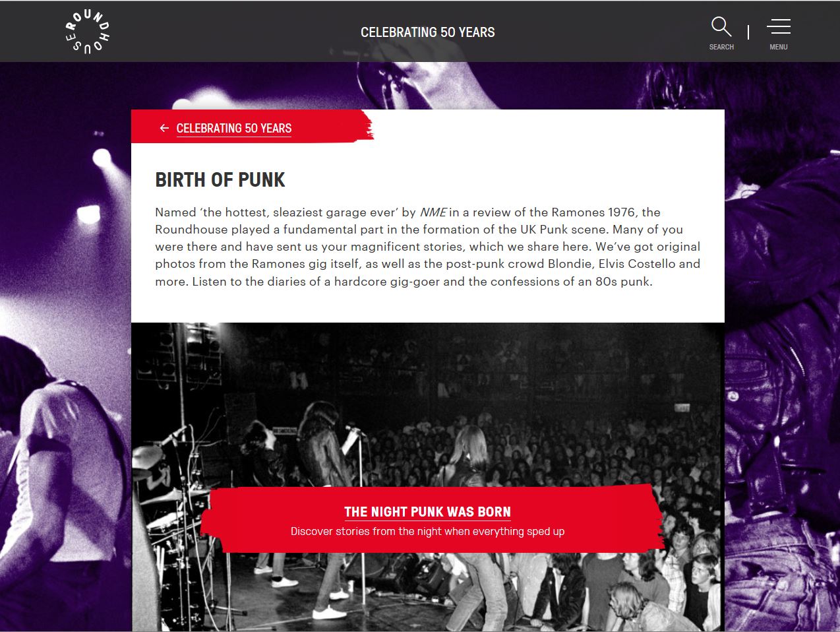The image size is (840, 632).
Task: Click the italic NME text in the paragraph
Action: (x=433, y=212)
